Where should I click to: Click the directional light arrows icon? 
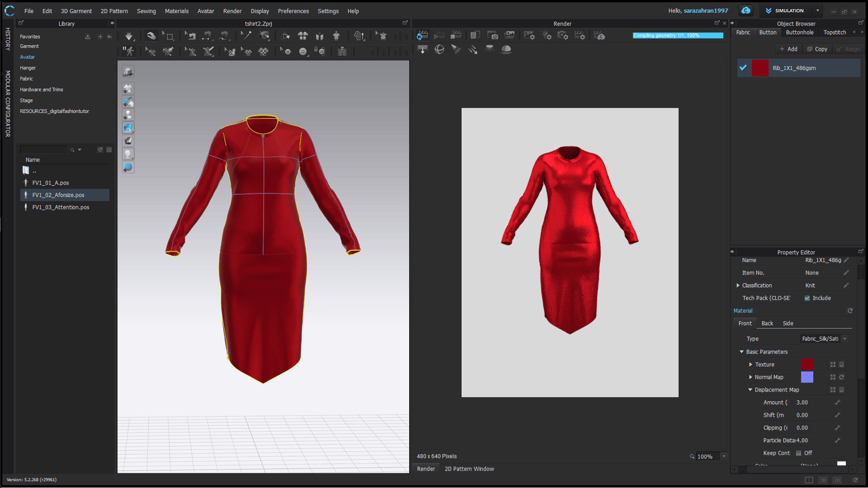point(472,50)
